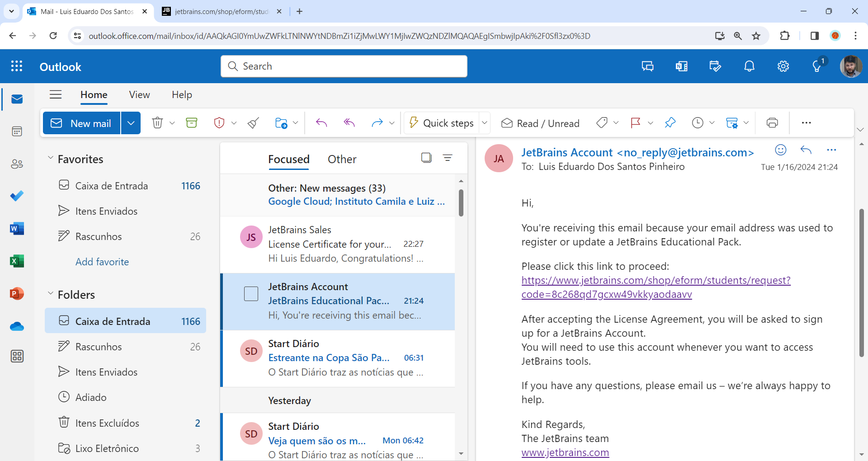Open JetBrains Sales License Certificate message
The width and height of the screenshot is (868, 461).
[x=337, y=244]
